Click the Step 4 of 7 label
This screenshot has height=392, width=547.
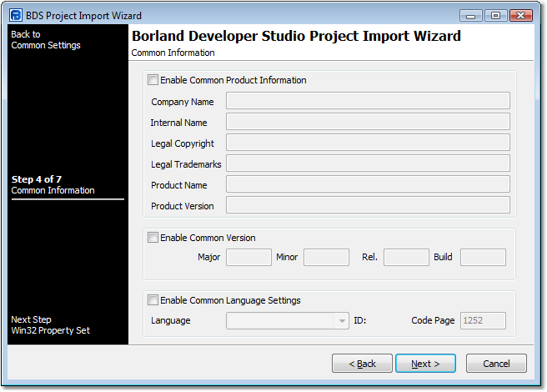pyautogui.click(x=37, y=179)
